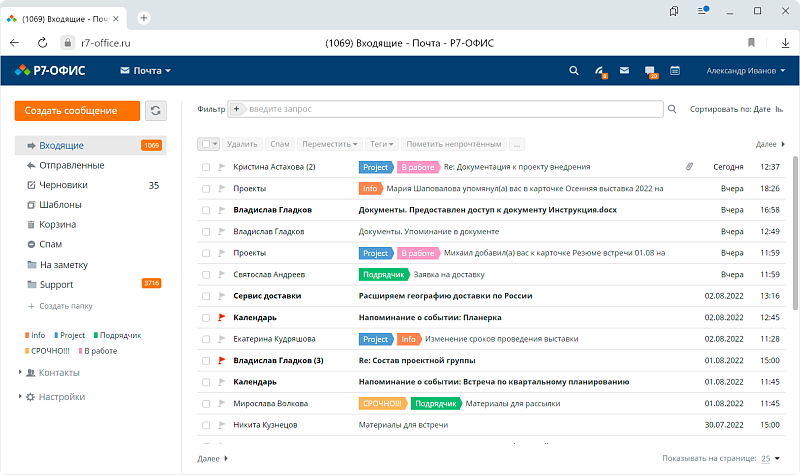Open the Support folder
Screen dimensions: 800x475
[56, 284]
